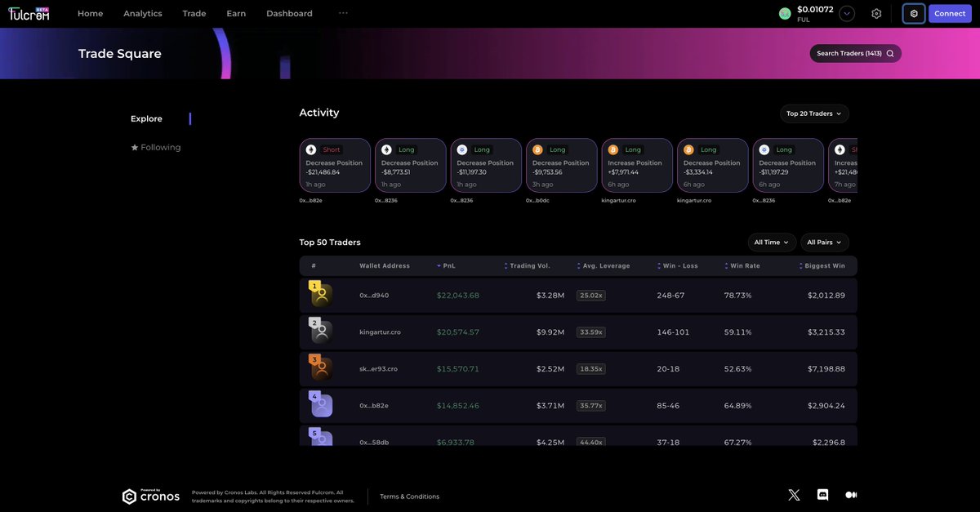Open the All Time period dropdown
The image size is (980, 512).
772,243
